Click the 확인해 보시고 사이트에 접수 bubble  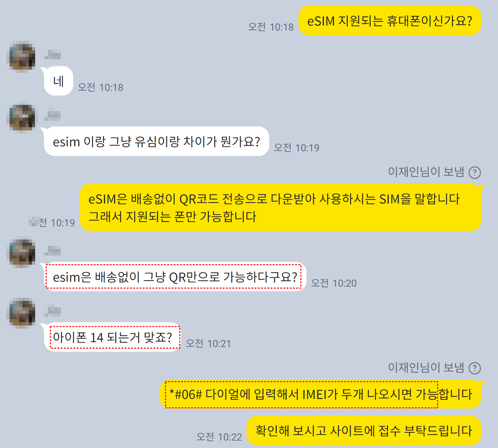click(x=364, y=431)
